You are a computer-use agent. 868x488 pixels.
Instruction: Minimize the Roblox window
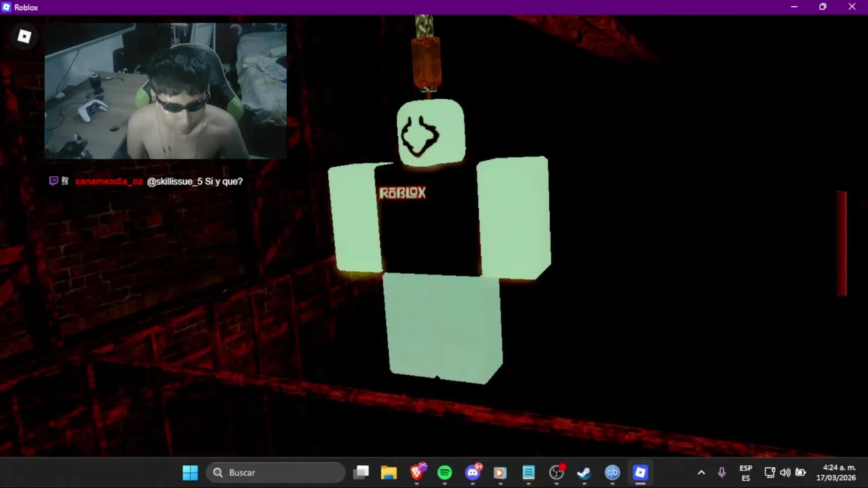[x=794, y=7]
